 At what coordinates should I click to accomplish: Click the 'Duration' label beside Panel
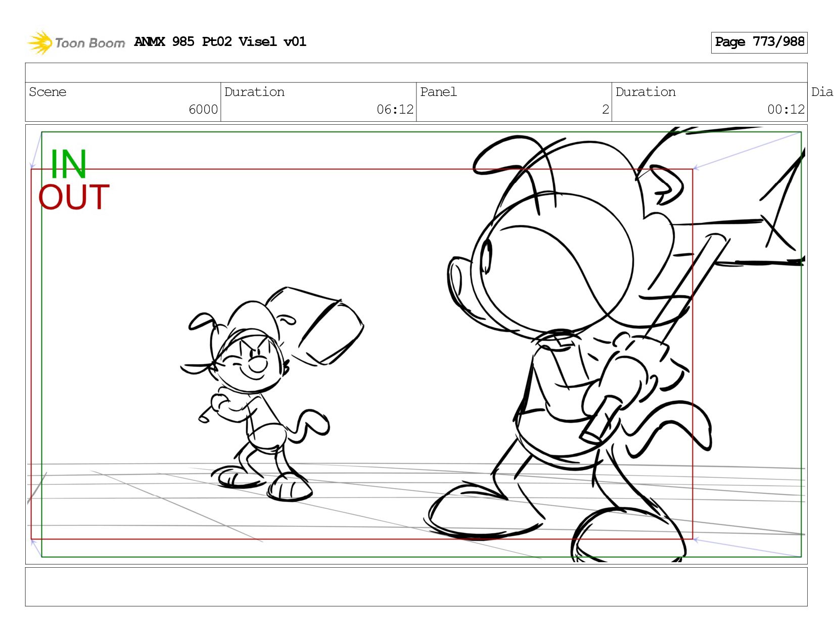645,92
